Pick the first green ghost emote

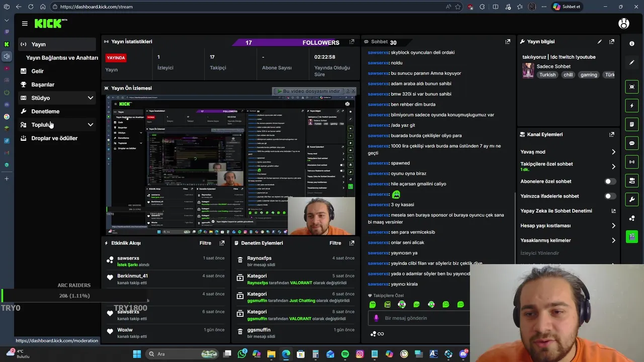click(x=372, y=304)
